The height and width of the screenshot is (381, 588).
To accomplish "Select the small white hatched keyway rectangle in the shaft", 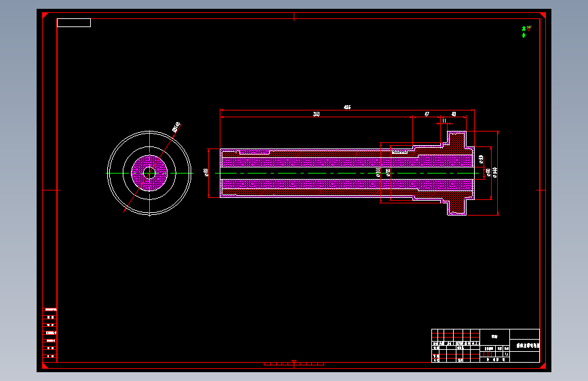I will 399,152.
